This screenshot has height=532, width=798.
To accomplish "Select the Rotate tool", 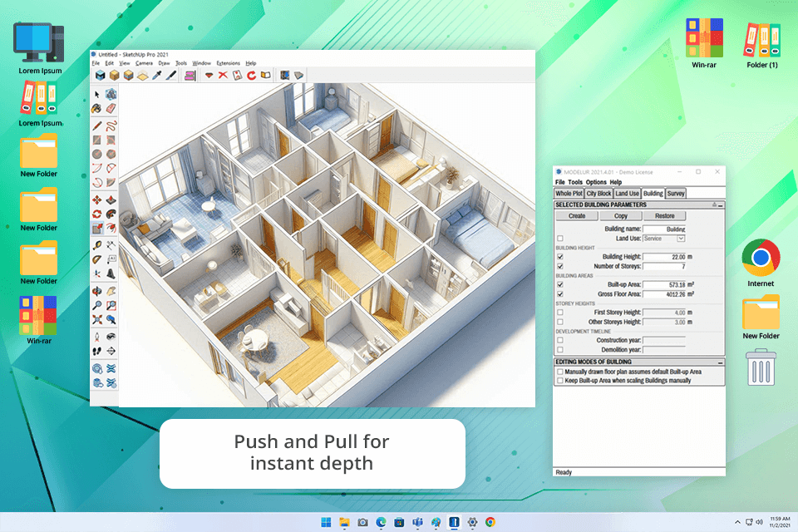I will [96, 214].
